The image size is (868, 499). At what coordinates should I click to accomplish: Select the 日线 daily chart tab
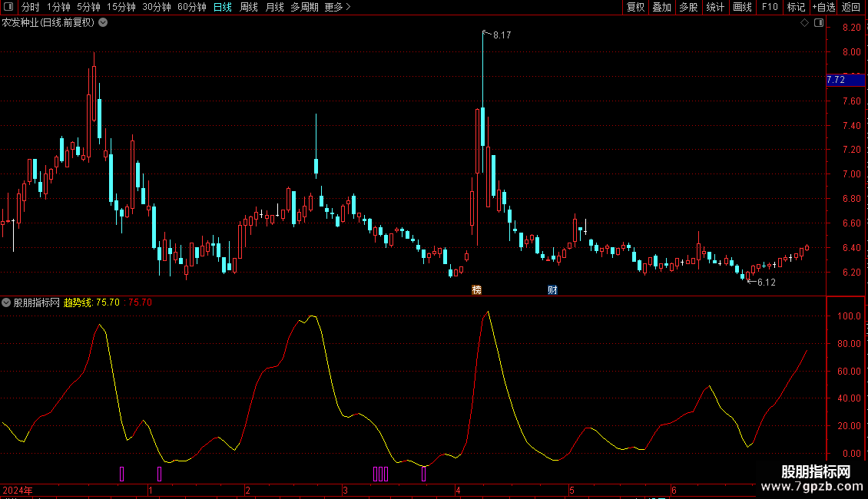pyautogui.click(x=223, y=7)
